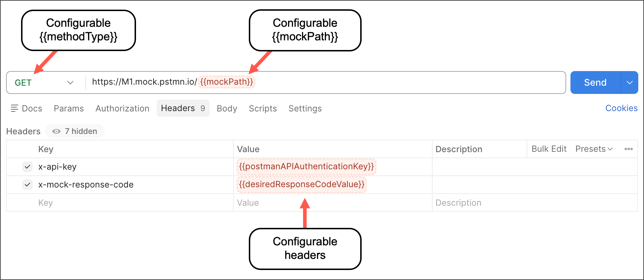
Task: Open the GET method dropdown
Action: tap(44, 82)
